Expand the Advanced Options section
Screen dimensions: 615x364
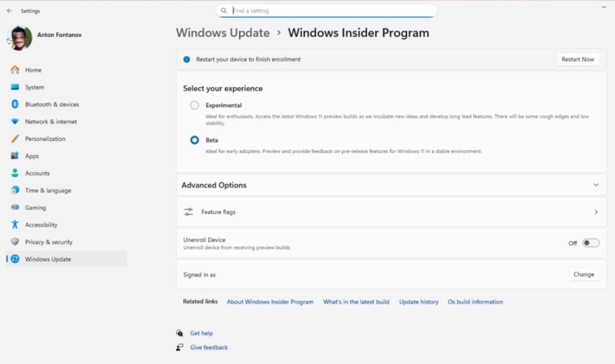coord(595,184)
